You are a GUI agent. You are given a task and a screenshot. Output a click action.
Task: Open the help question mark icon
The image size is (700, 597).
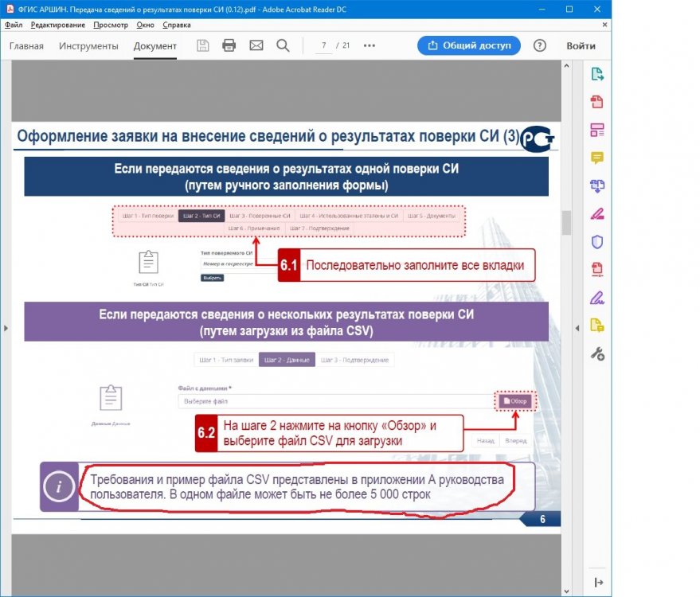540,45
